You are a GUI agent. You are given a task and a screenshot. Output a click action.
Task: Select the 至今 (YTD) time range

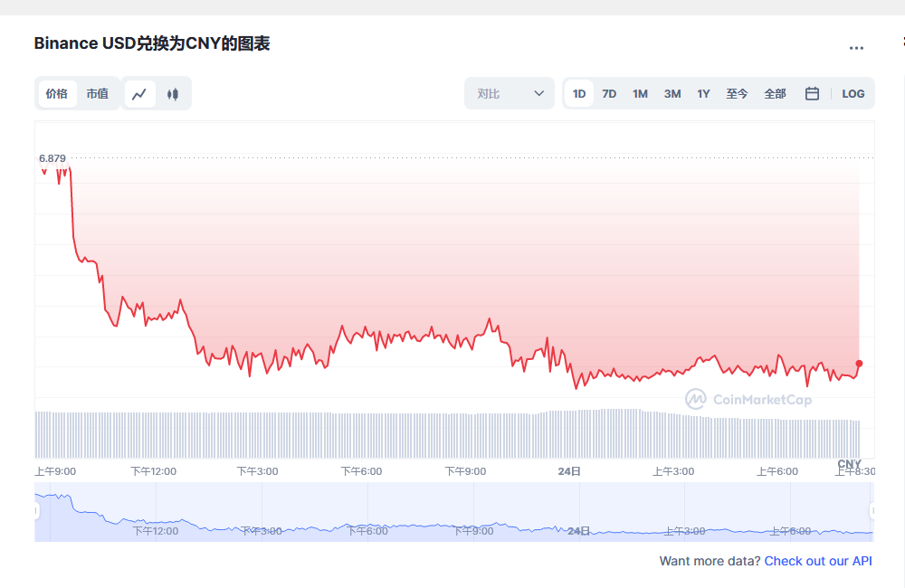(737, 93)
